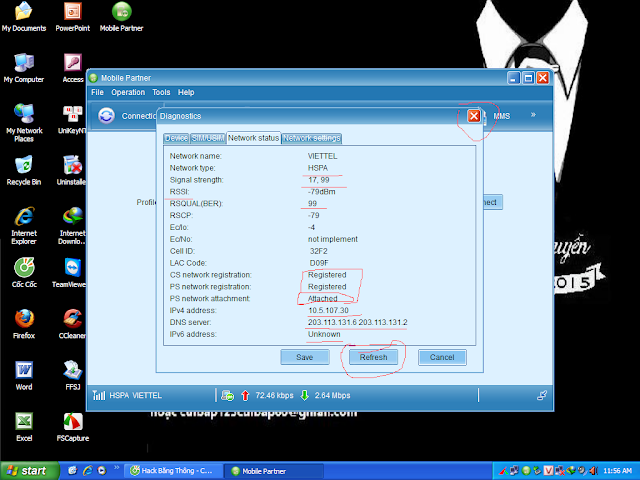
Task: Click the volume icon in the system tray
Action: tap(593, 471)
